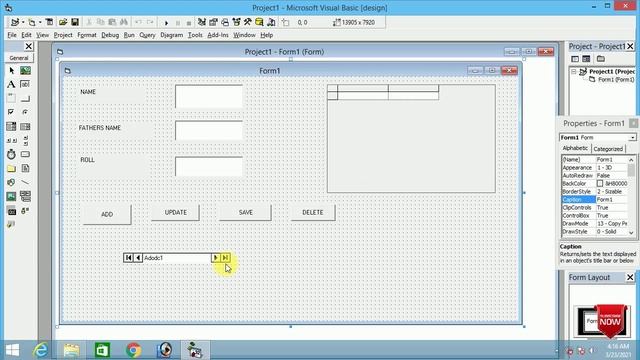Open Windows Start button
This screenshot has height=360, width=640.
[12, 350]
